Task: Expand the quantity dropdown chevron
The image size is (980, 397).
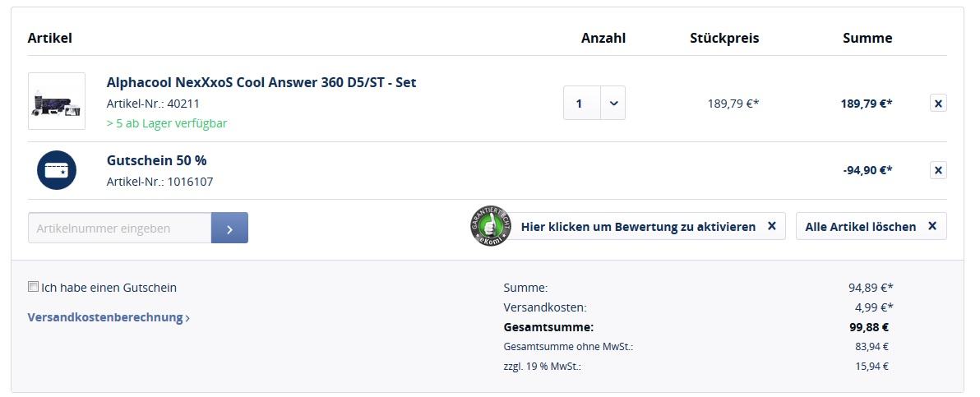Action: (613, 104)
